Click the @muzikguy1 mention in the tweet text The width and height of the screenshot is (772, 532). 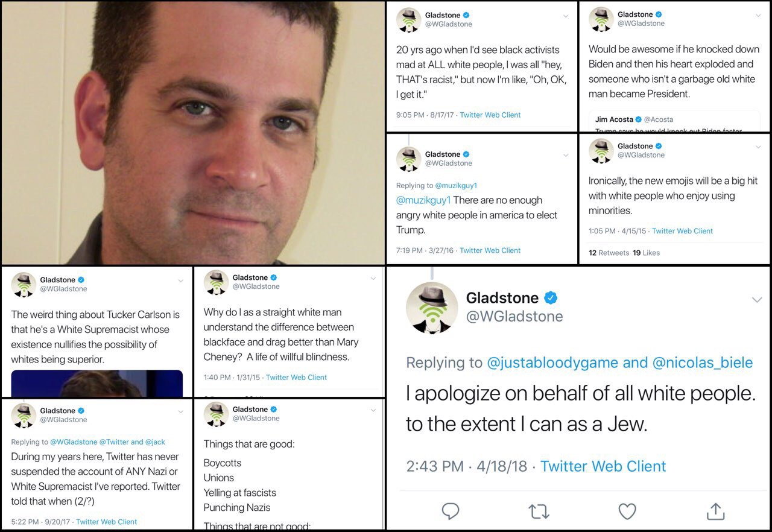[423, 200]
